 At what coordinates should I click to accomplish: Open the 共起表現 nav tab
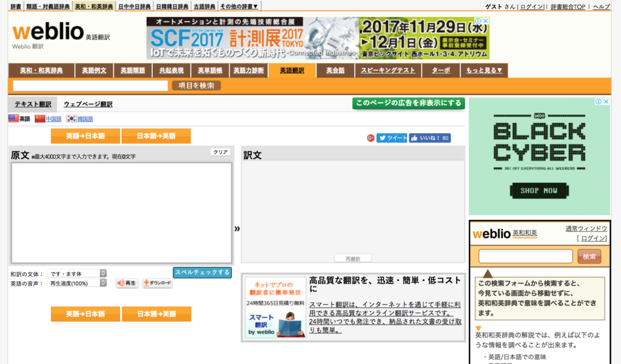coord(172,70)
